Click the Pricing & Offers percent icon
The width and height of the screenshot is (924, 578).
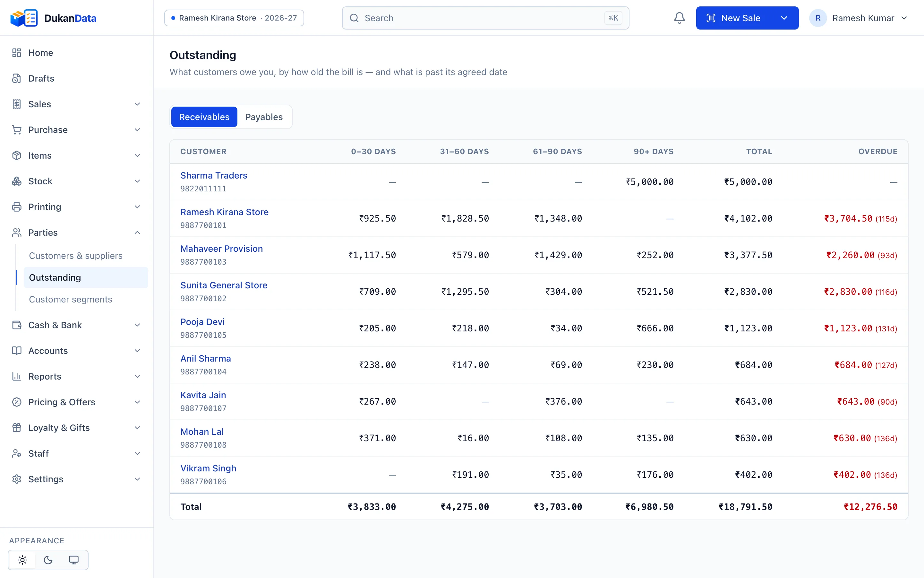(x=16, y=402)
